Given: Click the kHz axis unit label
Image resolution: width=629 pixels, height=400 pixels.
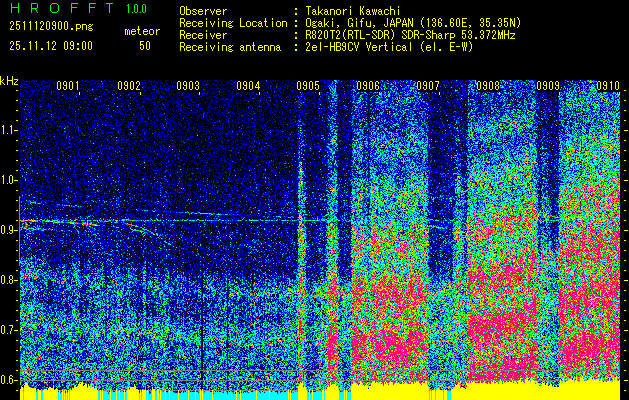Looking at the screenshot, I should coord(9,81).
